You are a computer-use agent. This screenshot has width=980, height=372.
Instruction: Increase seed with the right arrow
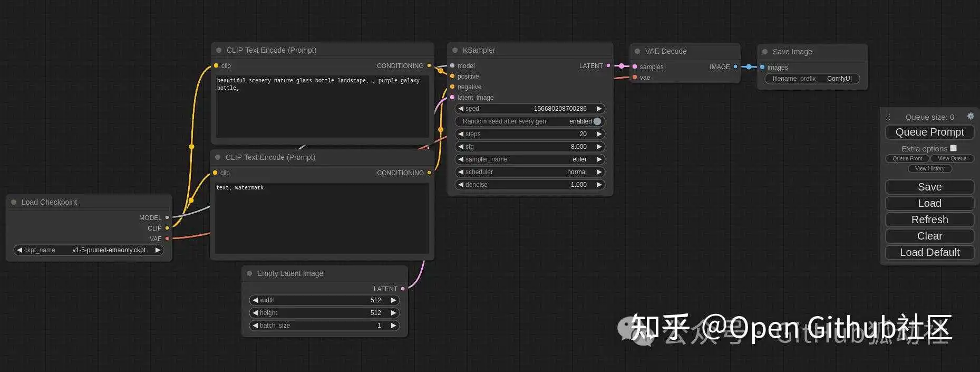(599, 109)
